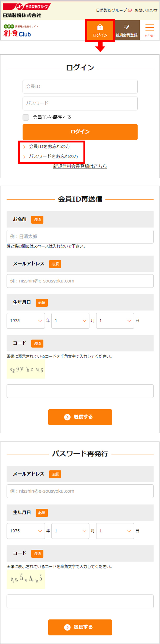
Task: Open year dropdown in パスワード再発行 form
Action: tap(26, 531)
